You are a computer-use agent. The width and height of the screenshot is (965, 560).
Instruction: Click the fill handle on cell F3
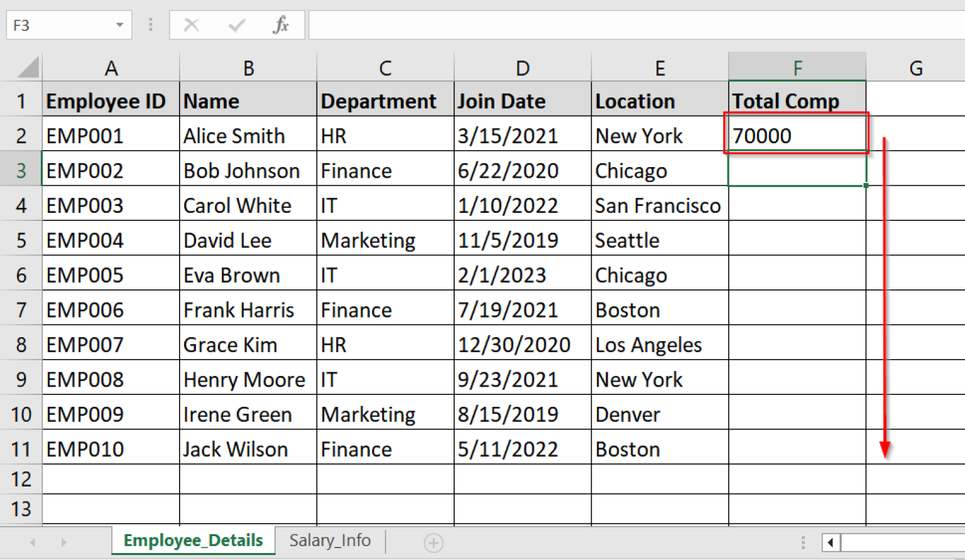[865, 186]
